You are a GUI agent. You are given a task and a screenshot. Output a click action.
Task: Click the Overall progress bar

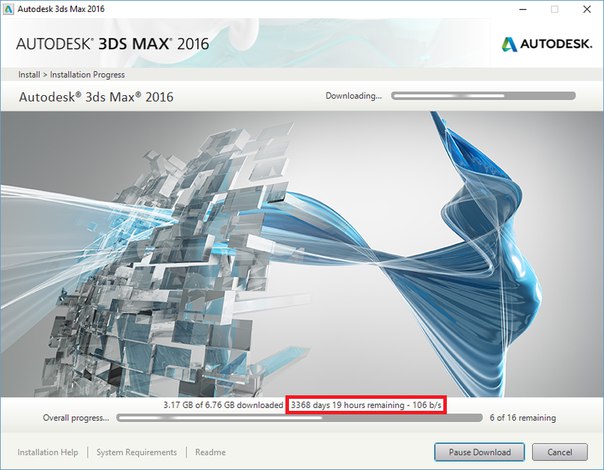tap(299, 418)
